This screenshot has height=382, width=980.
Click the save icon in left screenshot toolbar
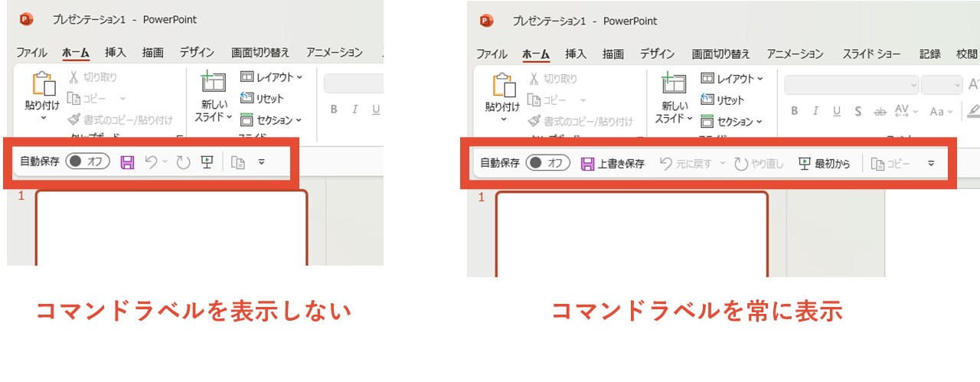click(x=128, y=162)
